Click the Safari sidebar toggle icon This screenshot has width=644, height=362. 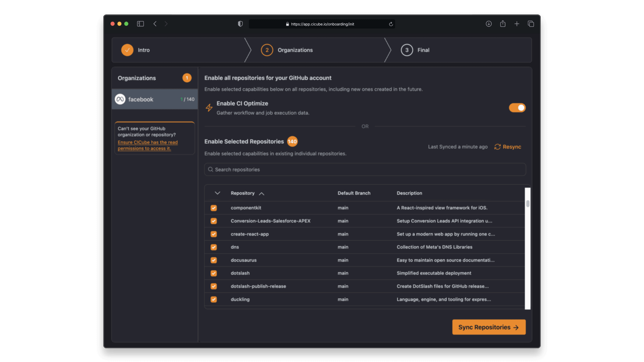140,24
